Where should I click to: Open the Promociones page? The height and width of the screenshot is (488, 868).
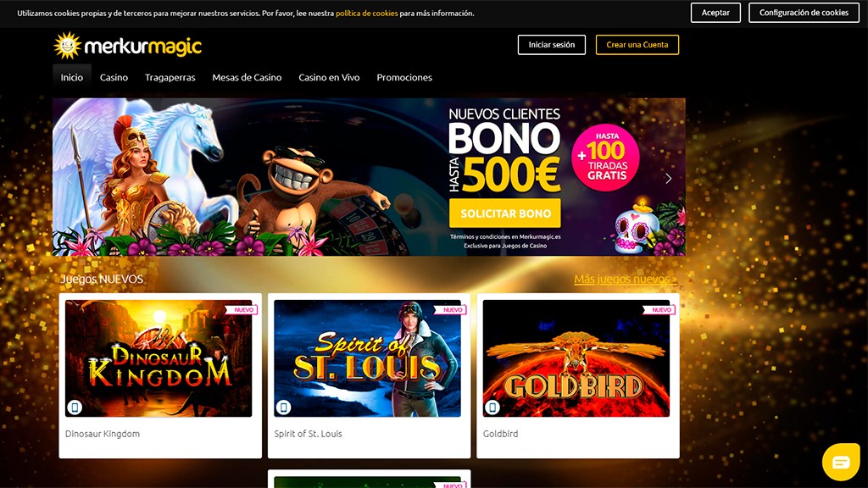click(x=404, y=77)
